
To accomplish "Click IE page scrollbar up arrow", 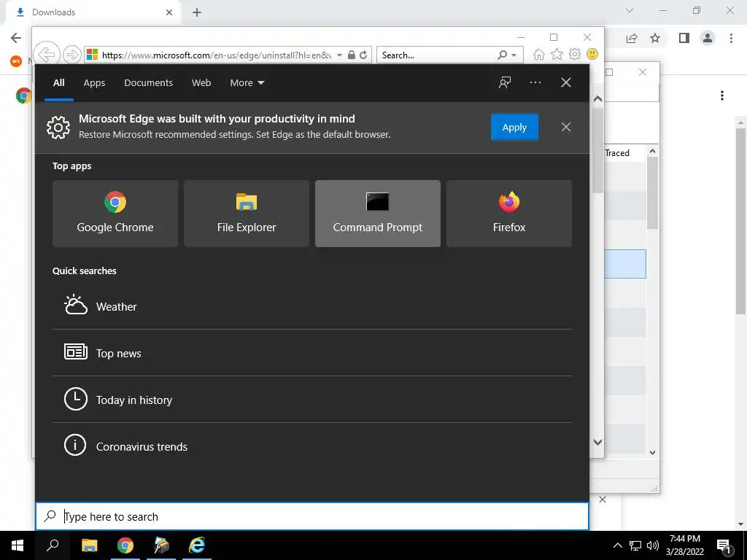I will pos(598,99).
